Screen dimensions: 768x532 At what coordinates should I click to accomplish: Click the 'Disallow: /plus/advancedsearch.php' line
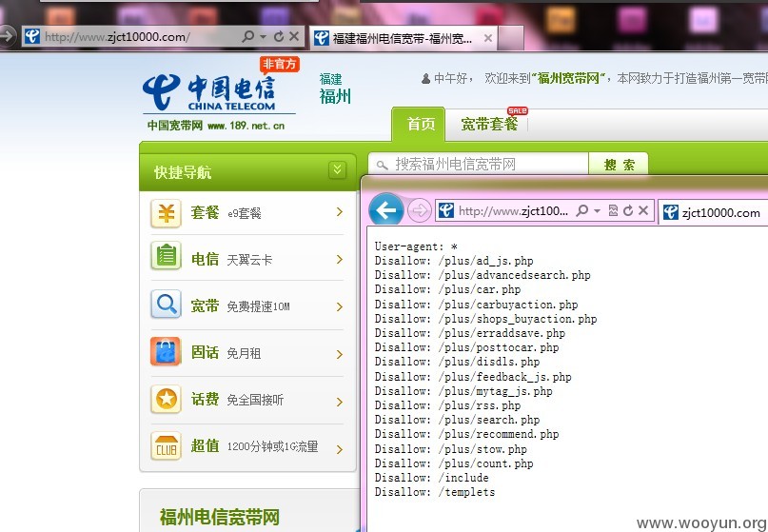tap(482, 275)
